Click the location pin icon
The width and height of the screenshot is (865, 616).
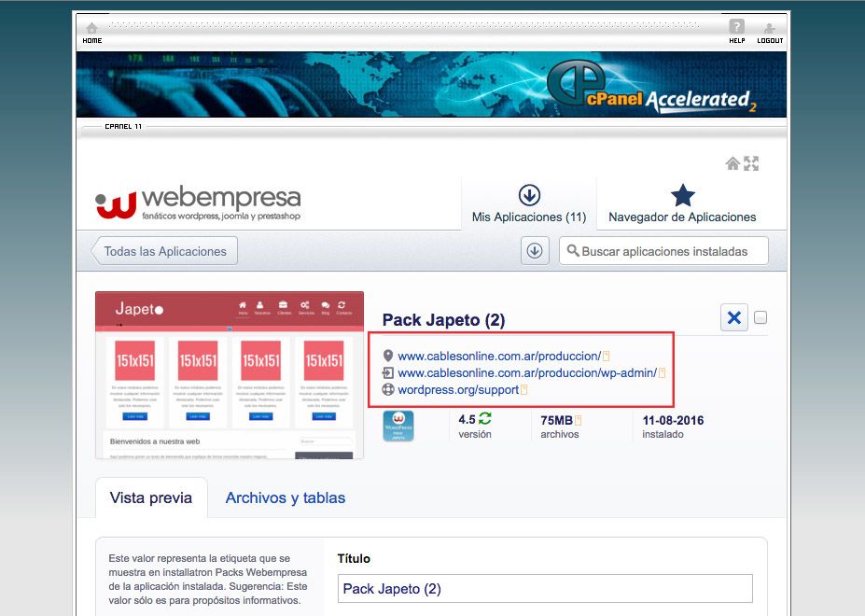tap(388, 356)
